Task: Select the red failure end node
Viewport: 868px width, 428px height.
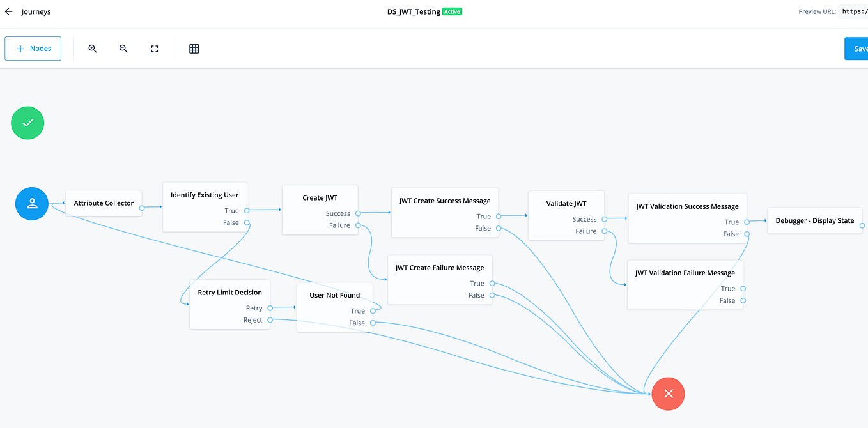Action: coord(668,394)
